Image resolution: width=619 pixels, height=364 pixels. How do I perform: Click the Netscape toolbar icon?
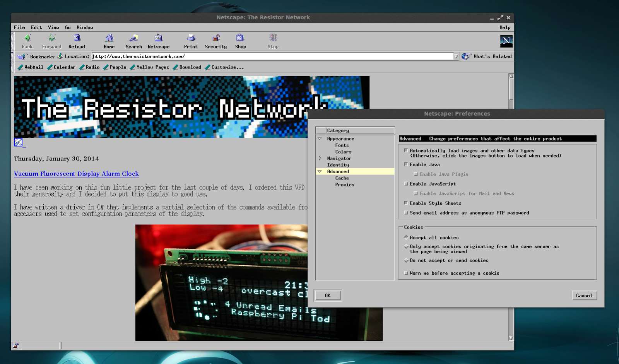pyautogui.click(x=159, y=38)
